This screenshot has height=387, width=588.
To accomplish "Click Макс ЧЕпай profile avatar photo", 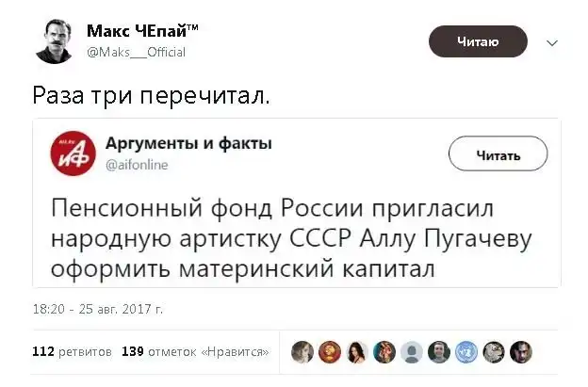I will 53,41.
